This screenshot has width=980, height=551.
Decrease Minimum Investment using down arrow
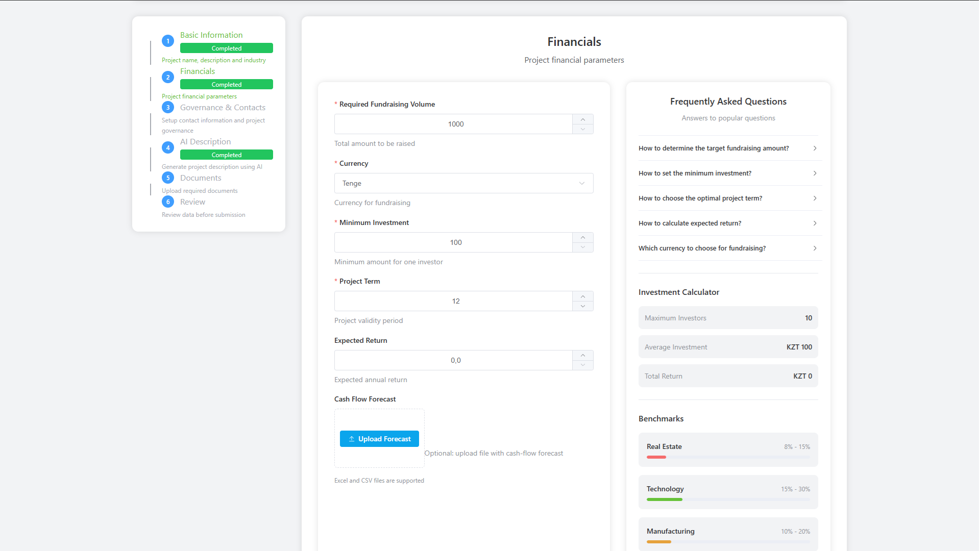click(x=583, y=247)
